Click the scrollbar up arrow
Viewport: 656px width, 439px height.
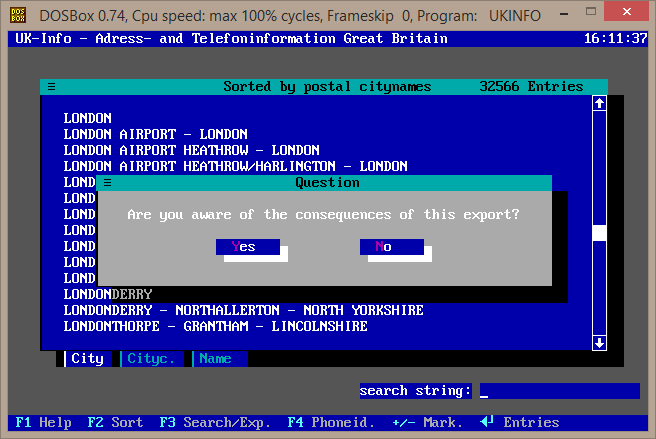[x=600, y=103]
